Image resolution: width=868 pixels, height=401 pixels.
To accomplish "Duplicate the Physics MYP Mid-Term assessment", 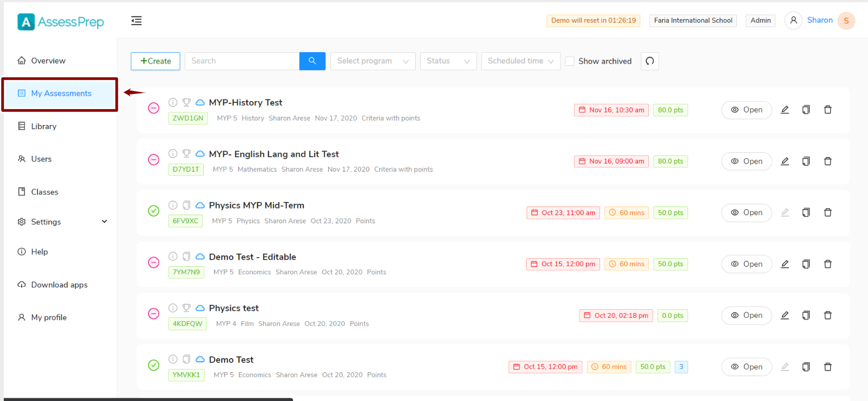I will 806,212.
